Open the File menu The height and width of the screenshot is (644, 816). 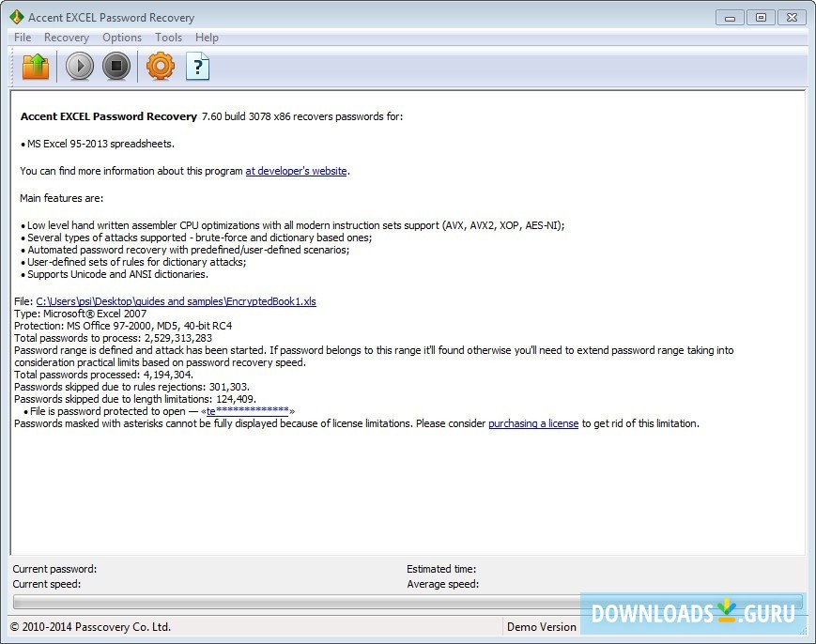point(23,38)
